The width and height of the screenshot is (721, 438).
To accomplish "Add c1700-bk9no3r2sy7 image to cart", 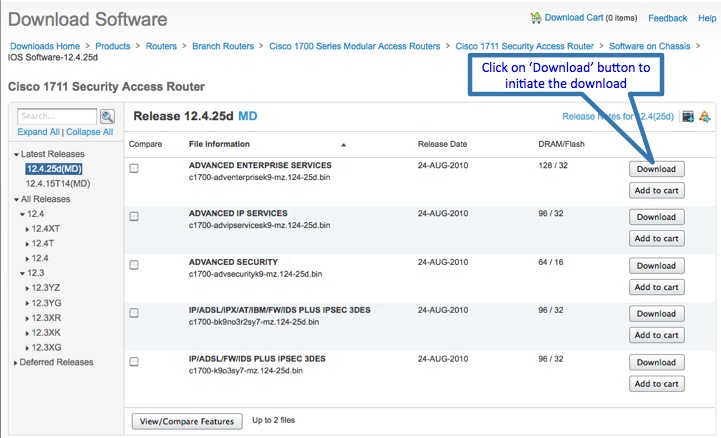I will click(657, 335).
